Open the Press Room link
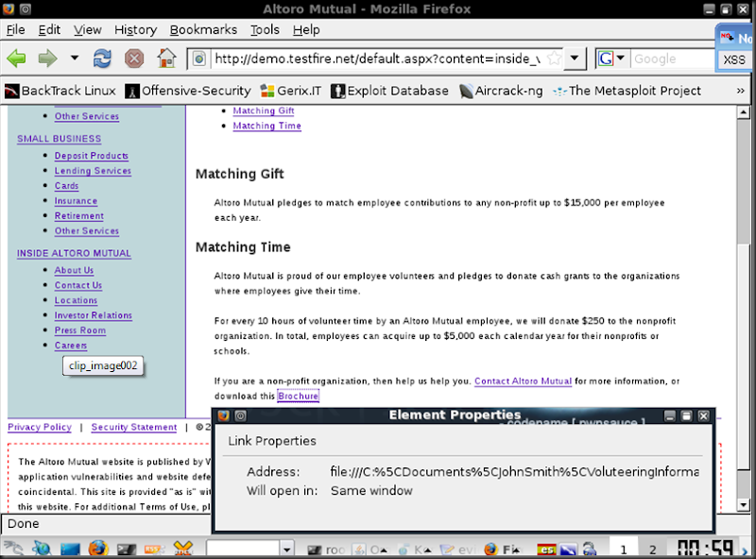756x559 pixels. 80,330
